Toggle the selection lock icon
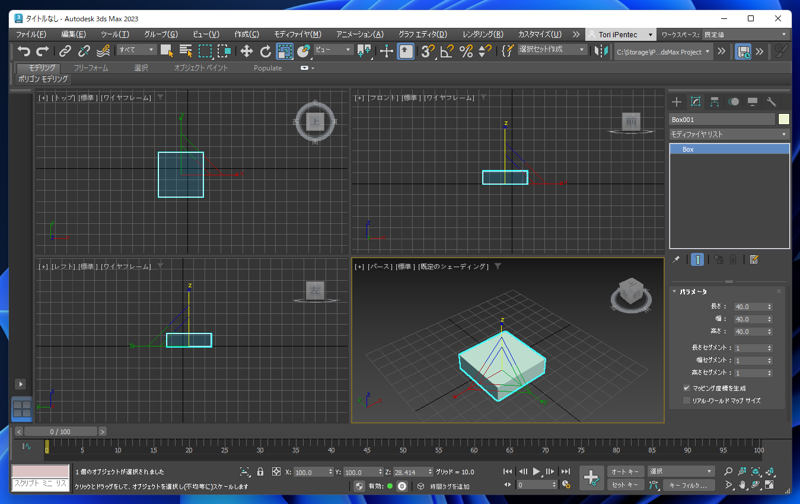The height and width of the screenshot is (504, 800). [260, 472]
